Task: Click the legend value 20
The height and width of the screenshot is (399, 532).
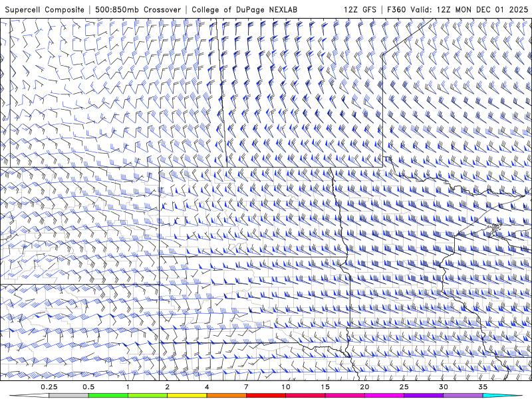Action: (x=364, y=387)
